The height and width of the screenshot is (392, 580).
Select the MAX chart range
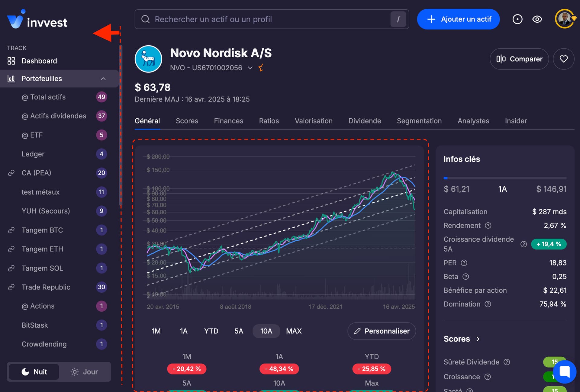[x=294, y=331]
